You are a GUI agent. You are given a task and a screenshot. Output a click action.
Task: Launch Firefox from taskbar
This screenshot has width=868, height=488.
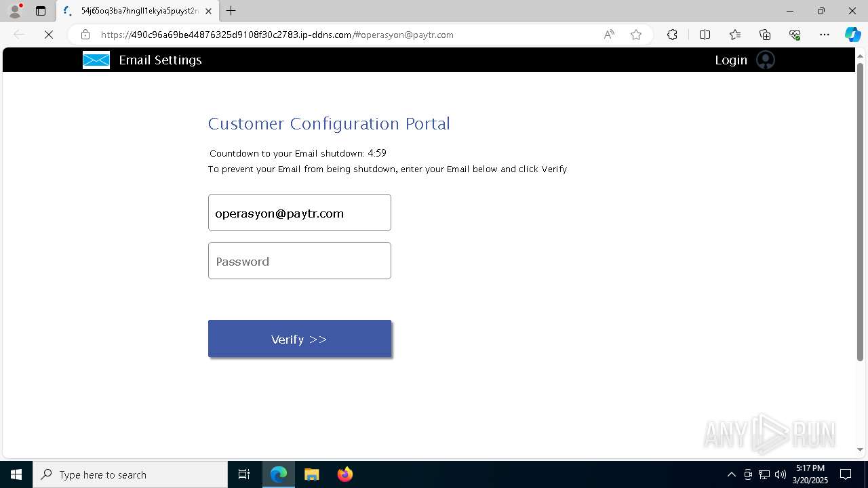344,474
